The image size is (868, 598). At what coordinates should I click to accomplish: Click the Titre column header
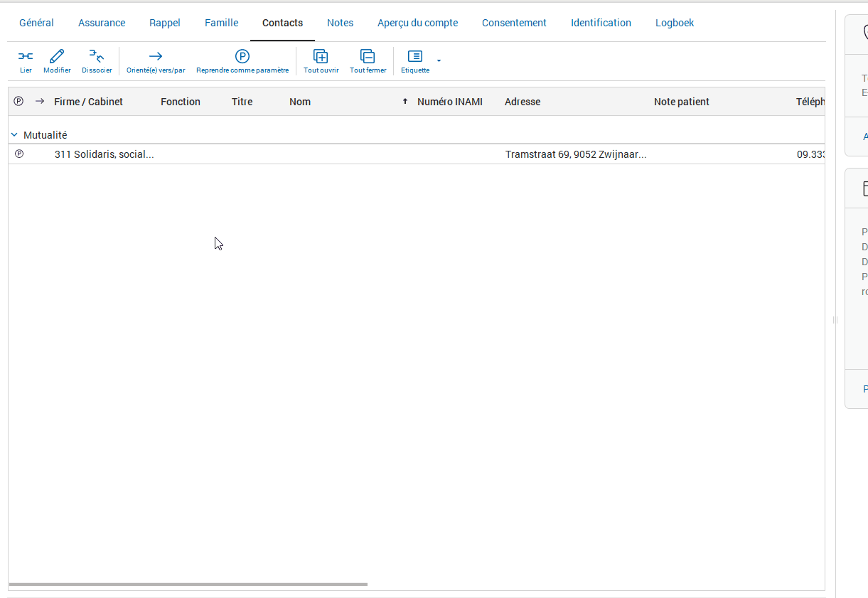242,102
